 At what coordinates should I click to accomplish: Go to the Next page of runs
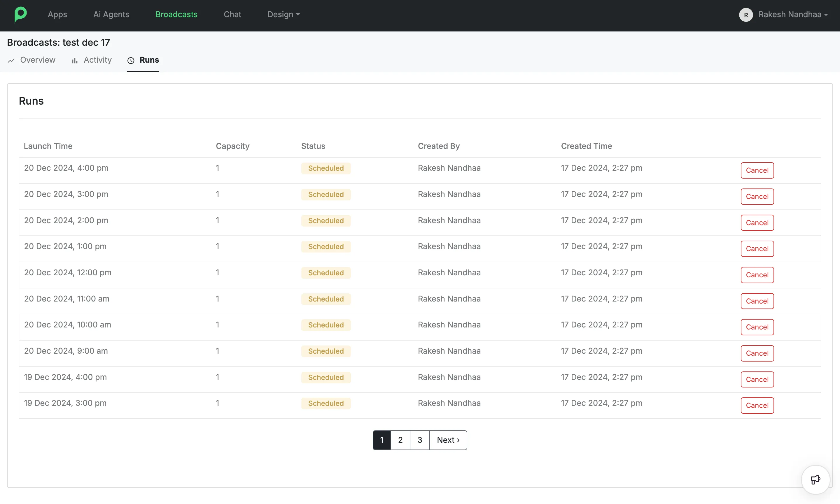click(x=448, y=440)
